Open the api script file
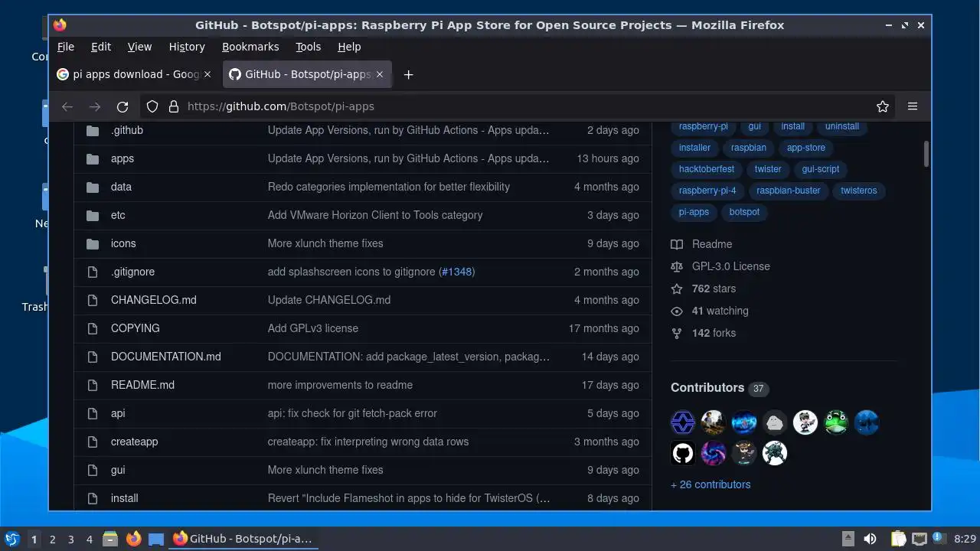980x551 pixels. pos(118,413)
